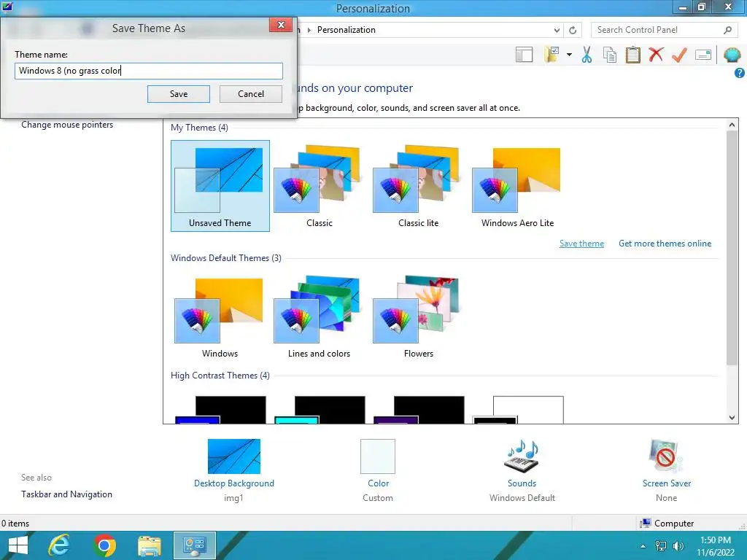The width and height of the screenshot is (747, 560).
Task: Cancel the Save Theme As dialog
Action: [251, 94]
